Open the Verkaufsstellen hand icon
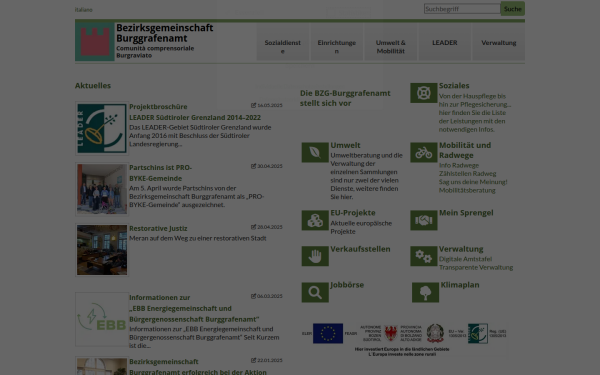The height and width of the screenshot is (375, 600). tap(315, 256)
